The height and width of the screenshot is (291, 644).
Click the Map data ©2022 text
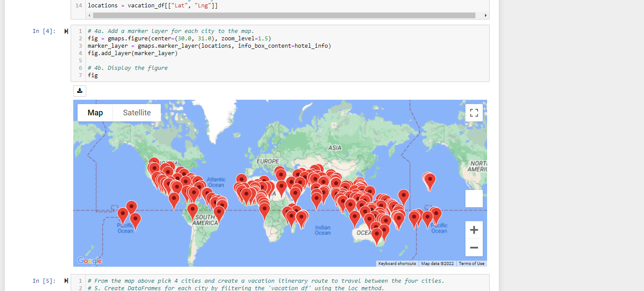point(437,264)
